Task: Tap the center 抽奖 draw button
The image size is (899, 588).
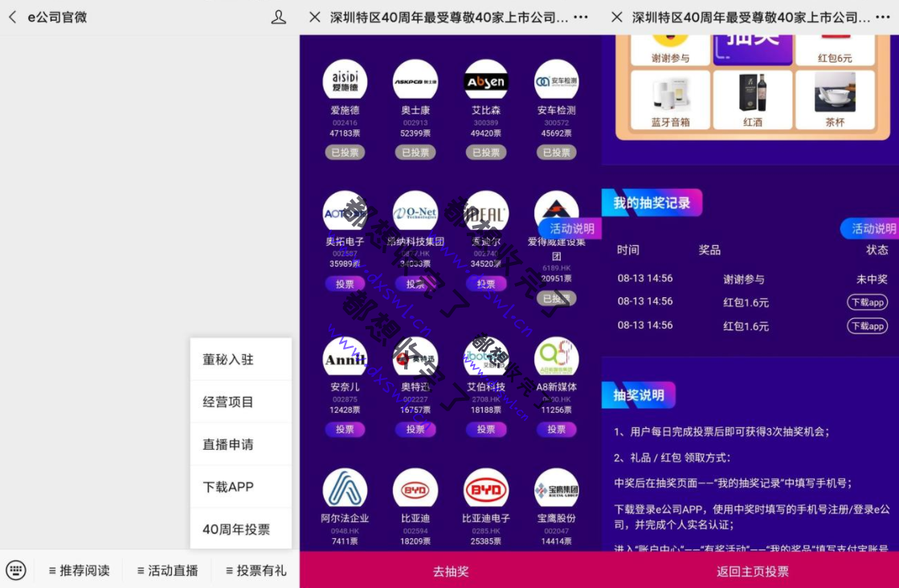Action: tap(753, 49)
